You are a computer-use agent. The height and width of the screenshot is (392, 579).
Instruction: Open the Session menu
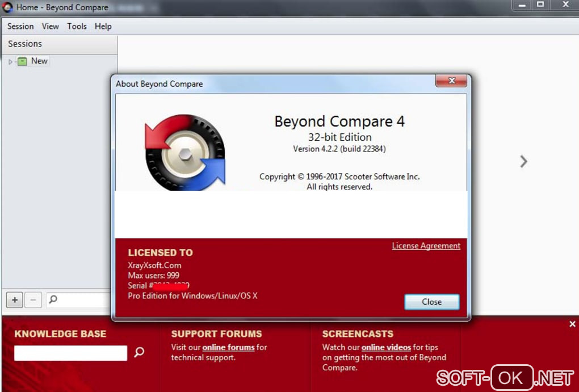pos(20,26)
